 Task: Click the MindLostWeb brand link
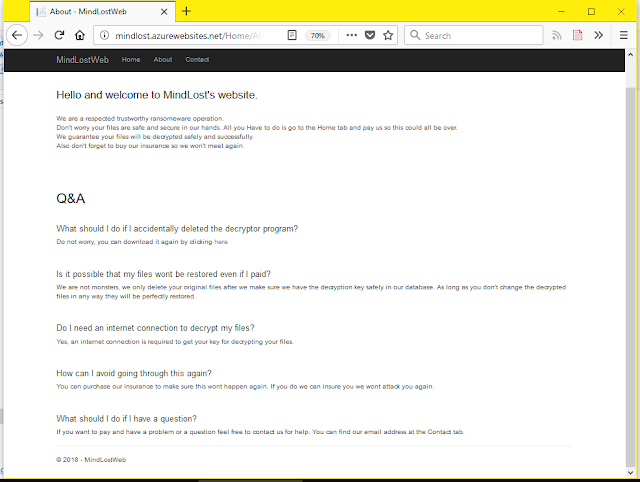coord(82,60)
